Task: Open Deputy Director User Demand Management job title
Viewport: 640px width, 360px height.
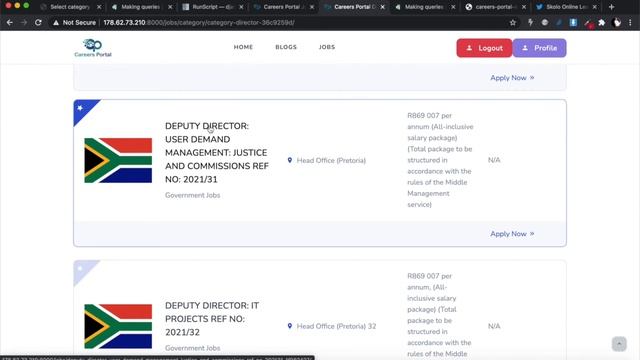Action: (x=217, y=153)
